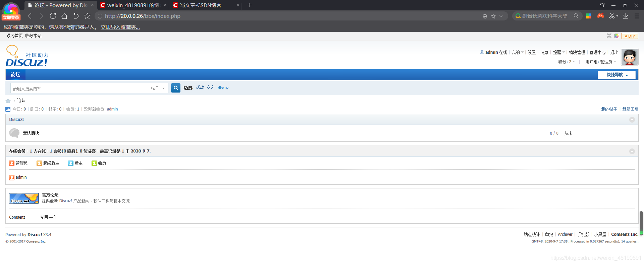
Task: Open 模块管理 module management
Action: click(x=577, y=52)
